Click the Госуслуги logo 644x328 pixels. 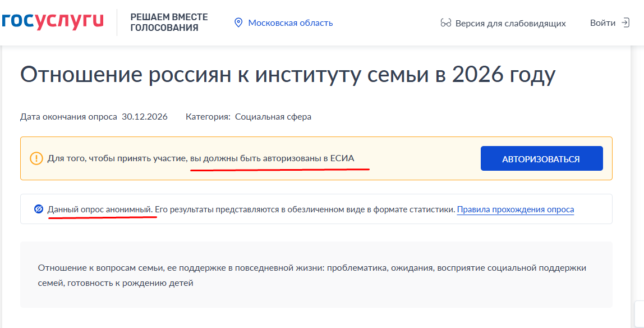(52, 21)
